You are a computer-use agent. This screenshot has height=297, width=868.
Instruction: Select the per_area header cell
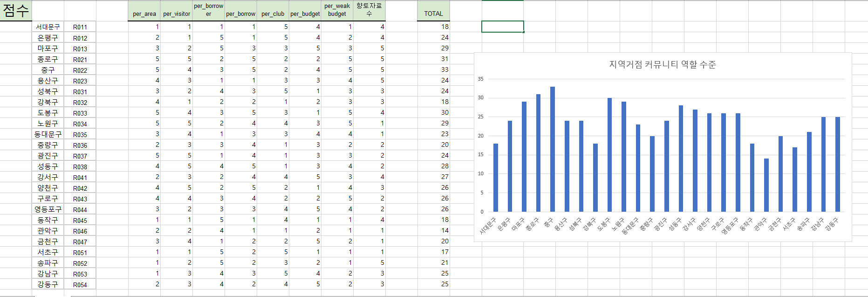tap(144, 14)
